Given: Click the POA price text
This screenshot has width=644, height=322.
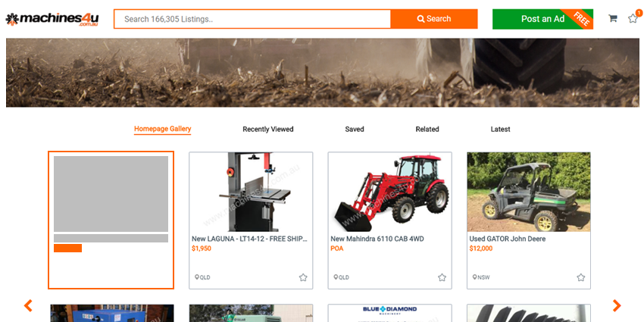Looking at the screenshot, I should coord(337,249).
